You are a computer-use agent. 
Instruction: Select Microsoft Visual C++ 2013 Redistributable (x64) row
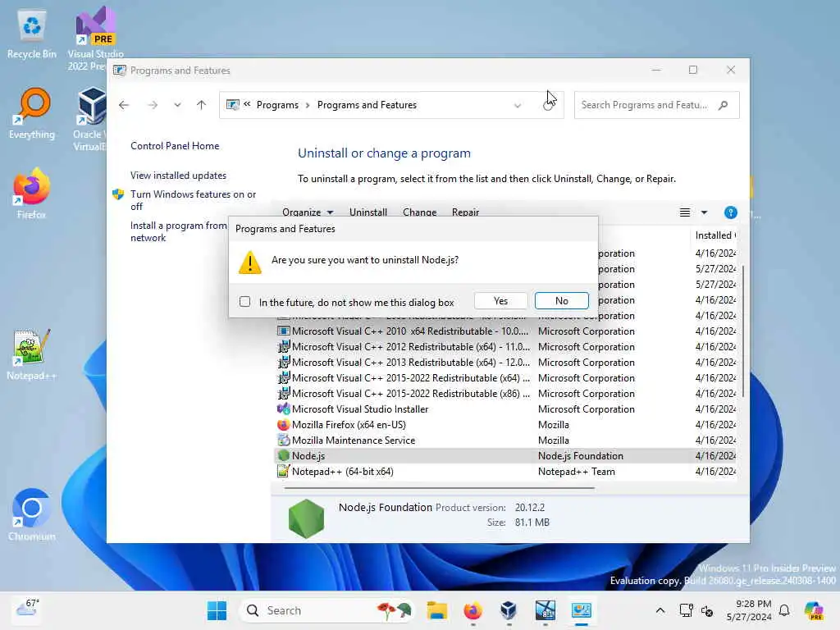pyautogui.click(x=506, y=362)
